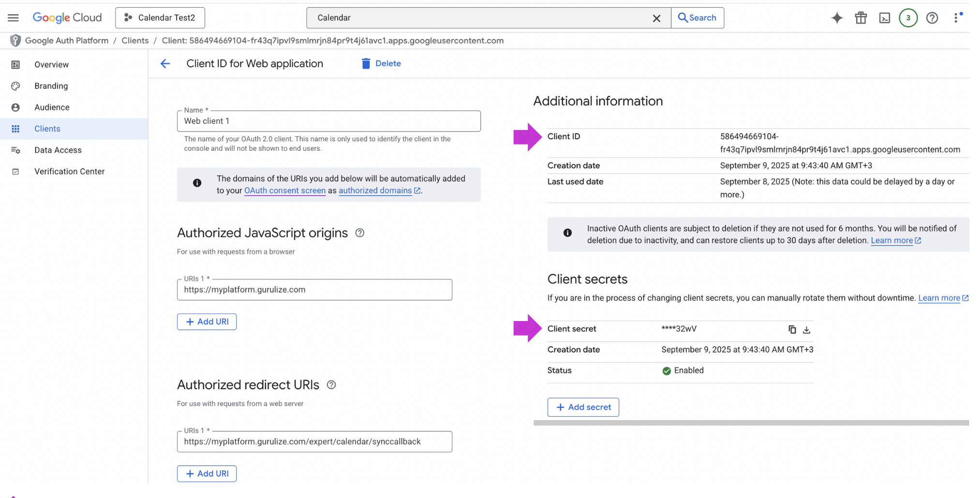Select Clients in sidebar
Screen dimensions: 980x498
coord(74,129)
